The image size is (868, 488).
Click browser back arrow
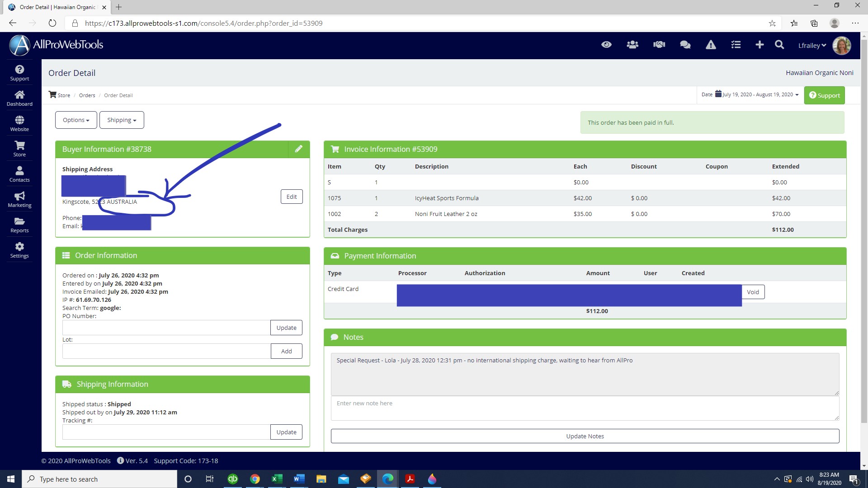[x=13, y=23]
